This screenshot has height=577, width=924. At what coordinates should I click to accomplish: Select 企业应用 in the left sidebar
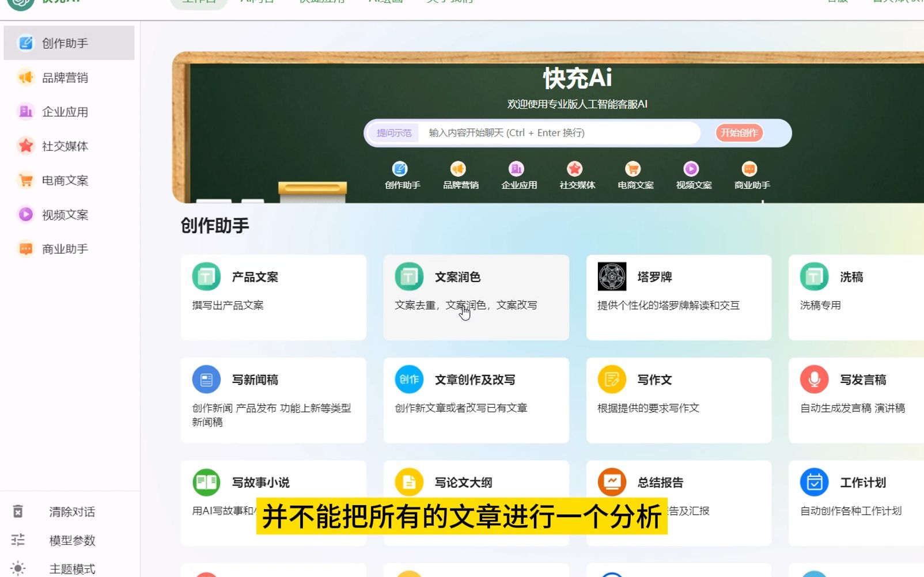[x=69, y=112]
